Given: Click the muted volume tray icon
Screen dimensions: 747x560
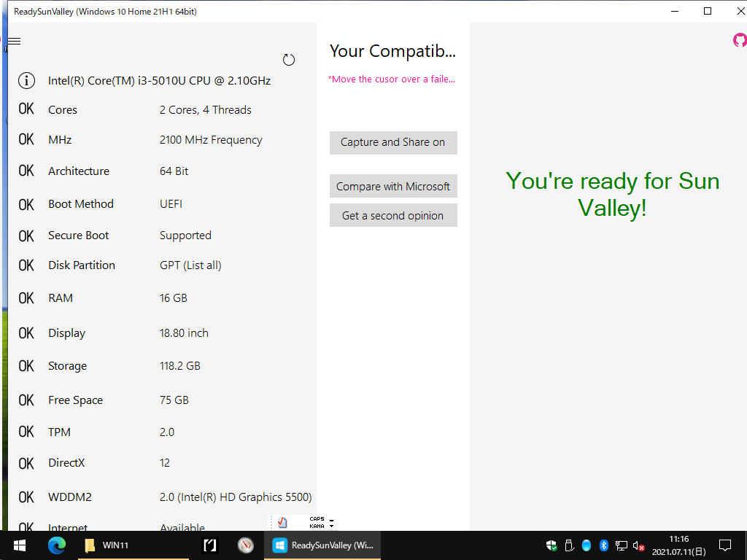Looking at the screenshot, I should [638, 545].
